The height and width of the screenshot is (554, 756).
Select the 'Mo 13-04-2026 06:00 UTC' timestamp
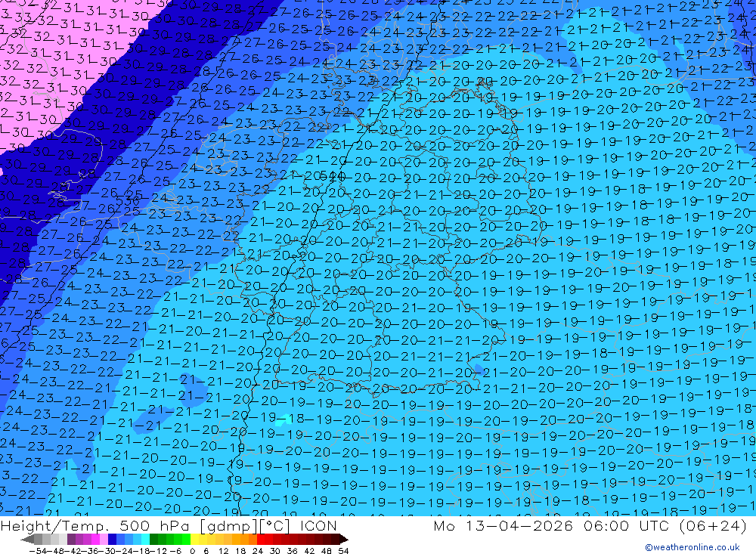tap(553, 525)
